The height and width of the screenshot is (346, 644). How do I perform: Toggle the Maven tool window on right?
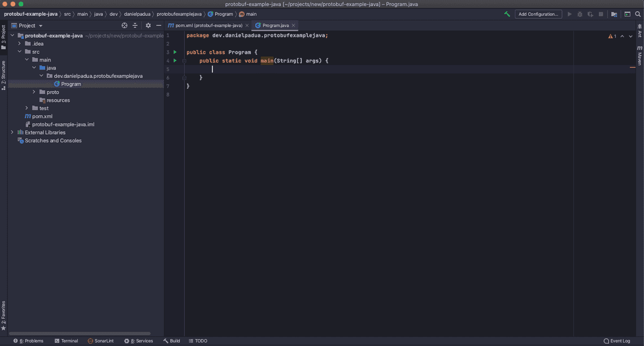[x=639, y=55]
